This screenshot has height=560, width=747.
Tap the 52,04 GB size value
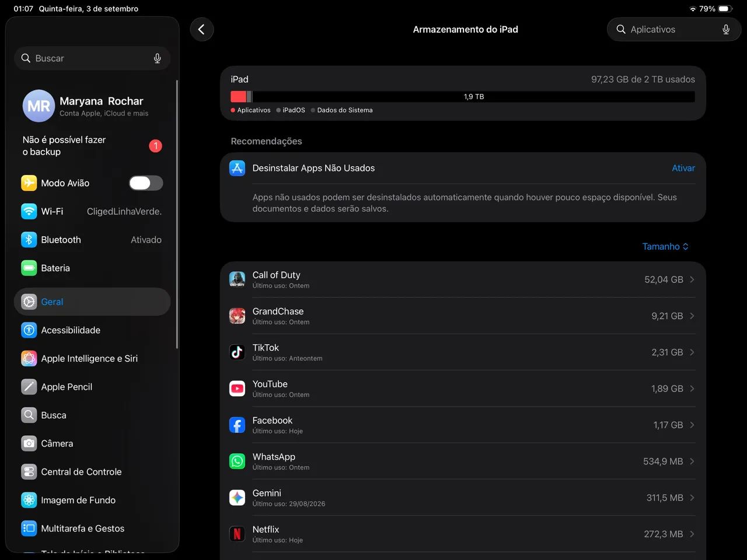(x=664, y=279)
